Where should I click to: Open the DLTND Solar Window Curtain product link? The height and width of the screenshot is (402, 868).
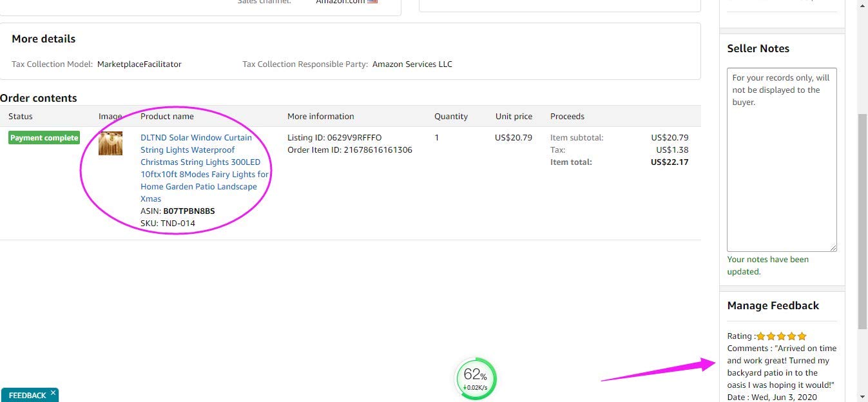pos(204,168)
